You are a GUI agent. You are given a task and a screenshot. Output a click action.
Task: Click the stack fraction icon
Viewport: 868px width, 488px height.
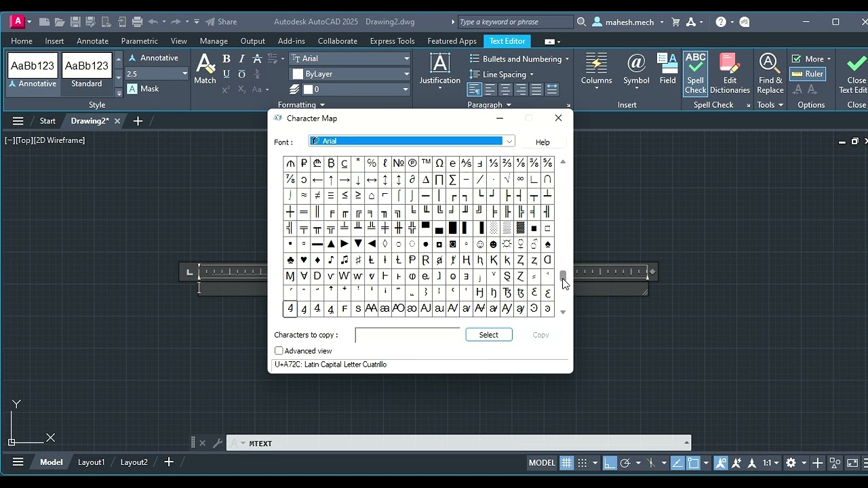pos(257,74)
